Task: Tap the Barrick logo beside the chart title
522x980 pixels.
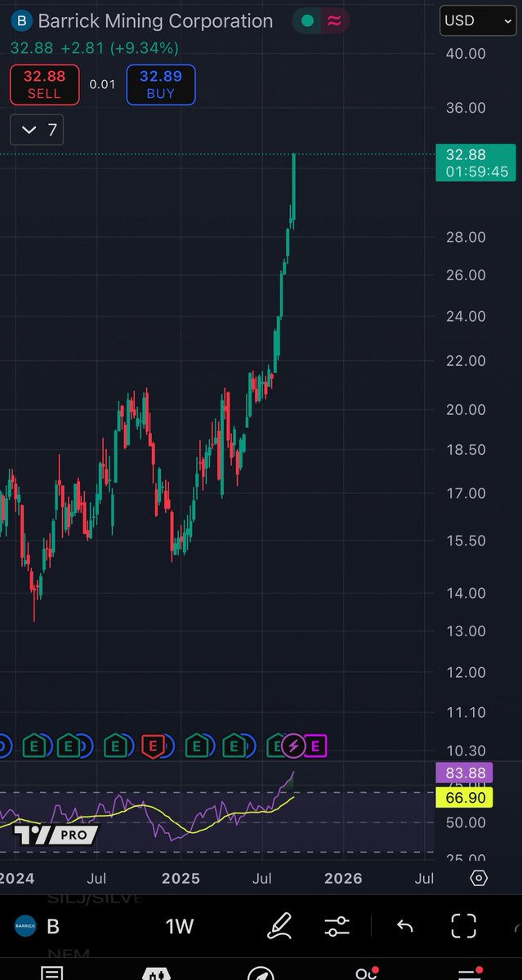Action: pos(23,21)
